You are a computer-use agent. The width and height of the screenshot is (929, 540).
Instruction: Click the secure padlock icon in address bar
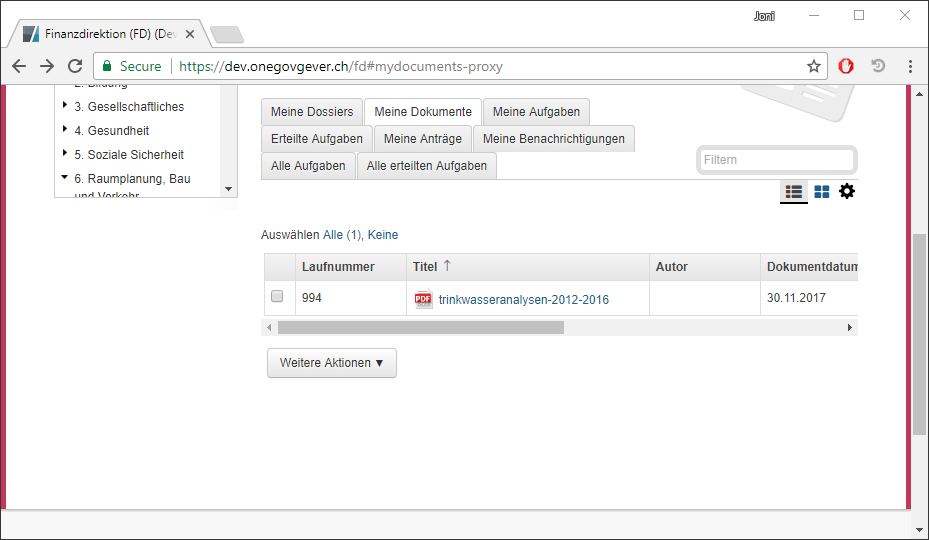[x=107, y=66]
